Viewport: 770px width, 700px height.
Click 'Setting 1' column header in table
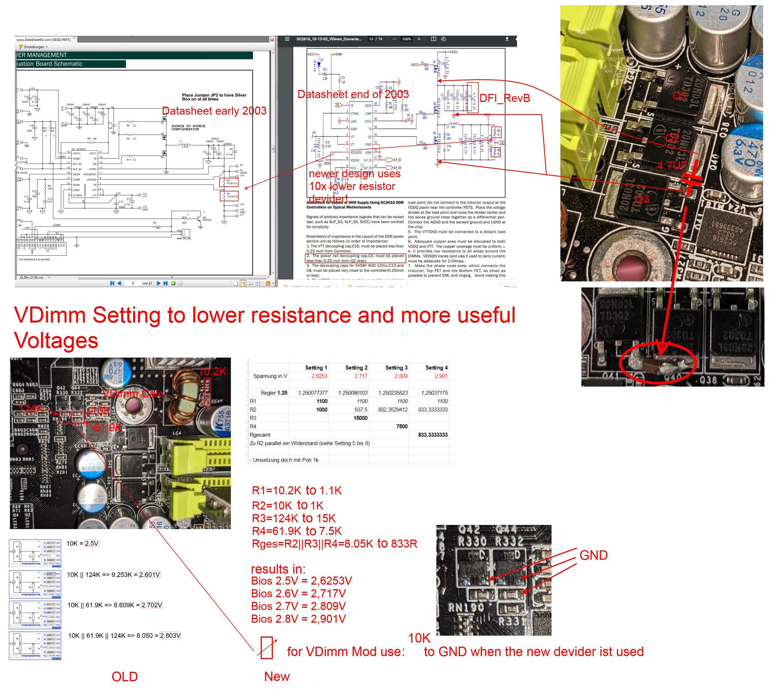(x=316, y=367)
